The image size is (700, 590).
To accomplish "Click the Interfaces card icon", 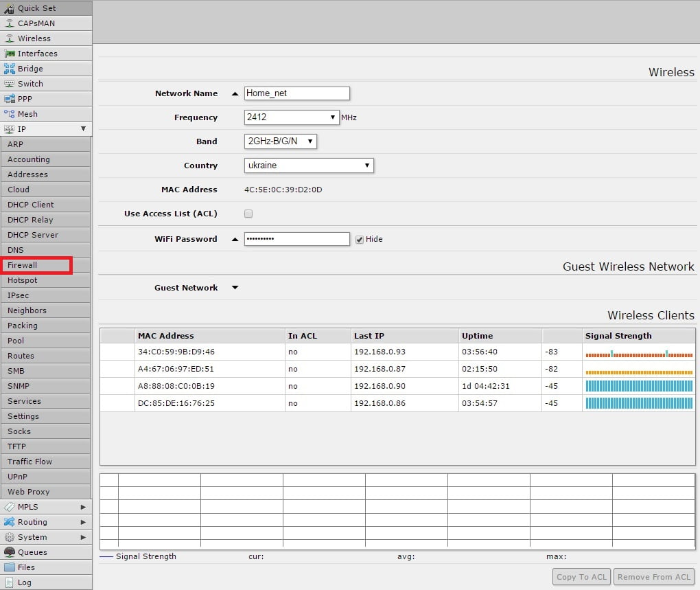I will click(9, 54).
